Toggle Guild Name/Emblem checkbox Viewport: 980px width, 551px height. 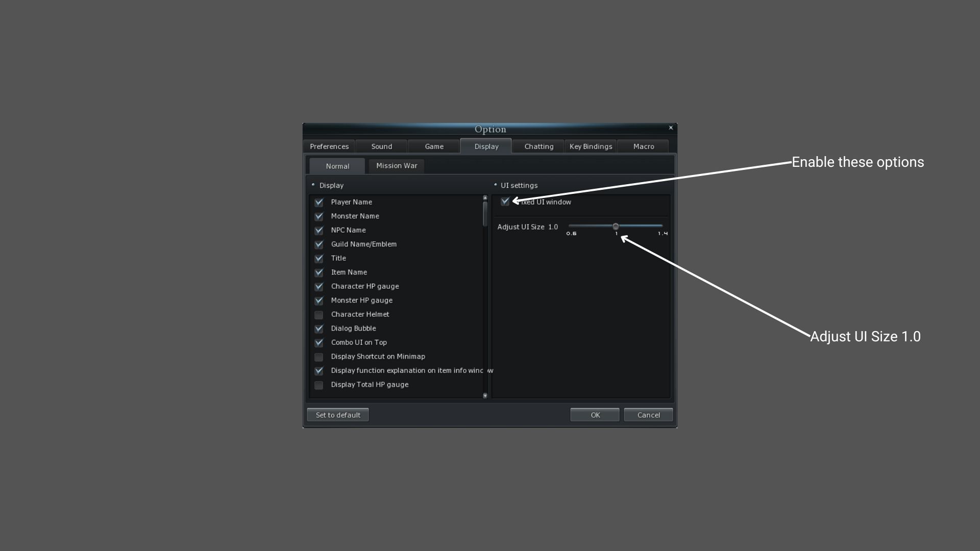tap(319, 244)
